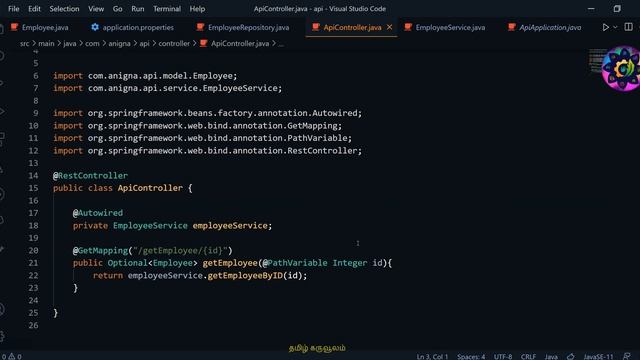This screenshot has height=360, width=640.
Task: Switch to the EmployeeRepository.java tab
Action: tap(243, 27)
